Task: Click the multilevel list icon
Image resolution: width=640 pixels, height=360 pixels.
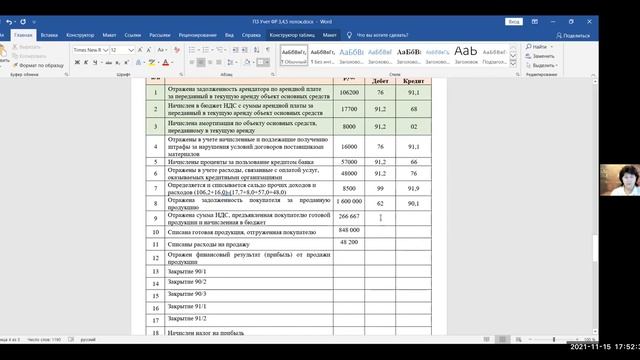Action: point(220,50)
